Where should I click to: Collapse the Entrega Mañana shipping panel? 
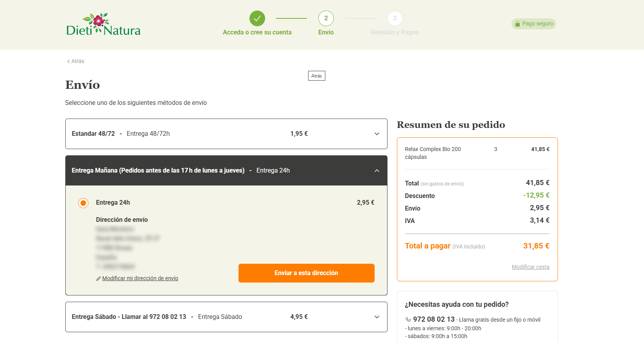point(377,171)
